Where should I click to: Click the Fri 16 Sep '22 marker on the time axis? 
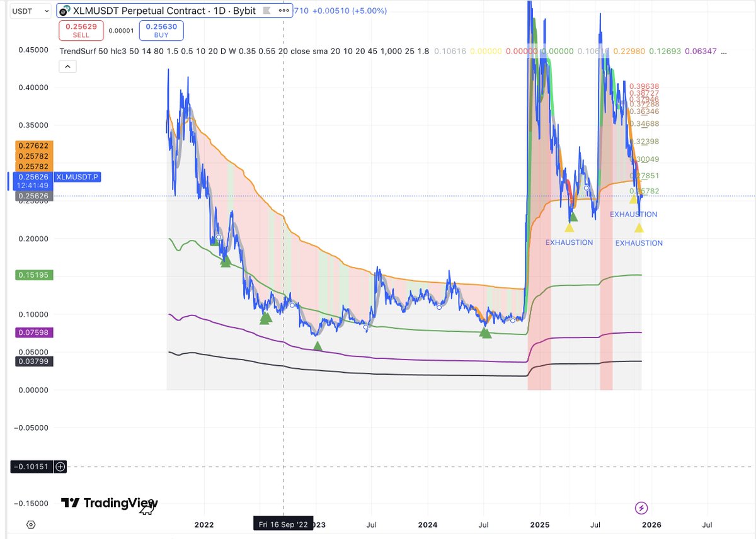(x=283, y=523)
